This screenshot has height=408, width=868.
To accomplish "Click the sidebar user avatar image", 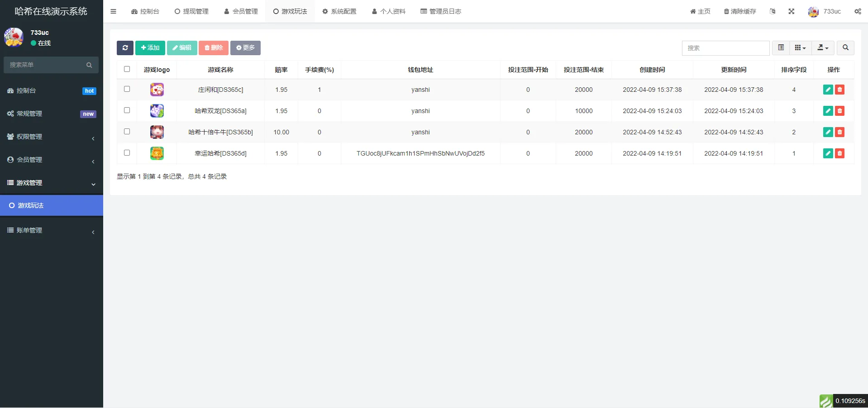I will point(14,37).
